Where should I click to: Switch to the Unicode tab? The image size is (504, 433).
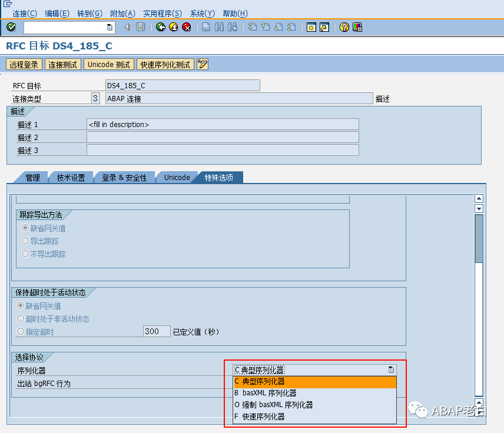(177, 177)
